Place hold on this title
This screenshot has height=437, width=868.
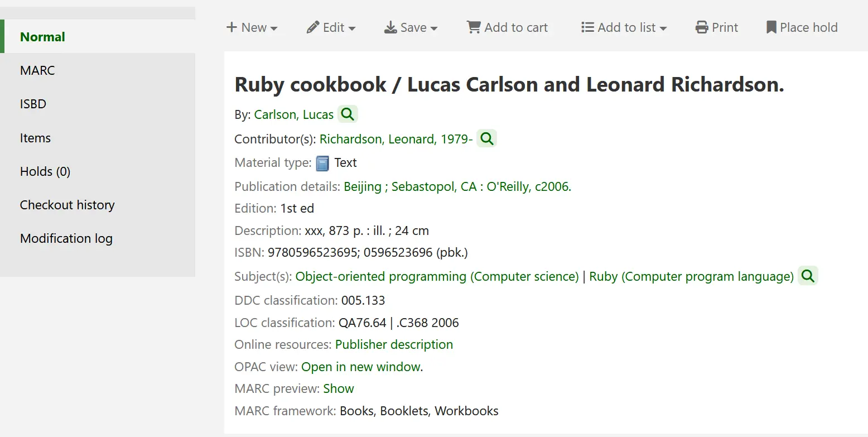point(802,27)
